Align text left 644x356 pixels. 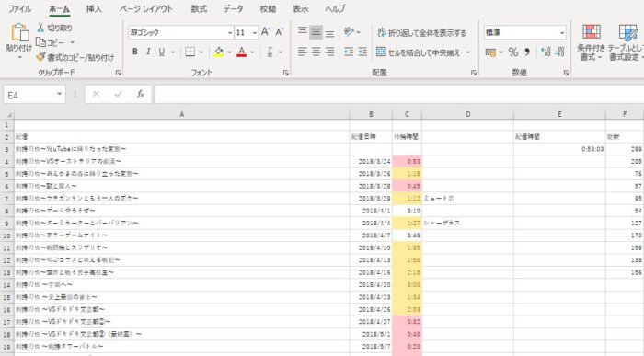(303, 52)
